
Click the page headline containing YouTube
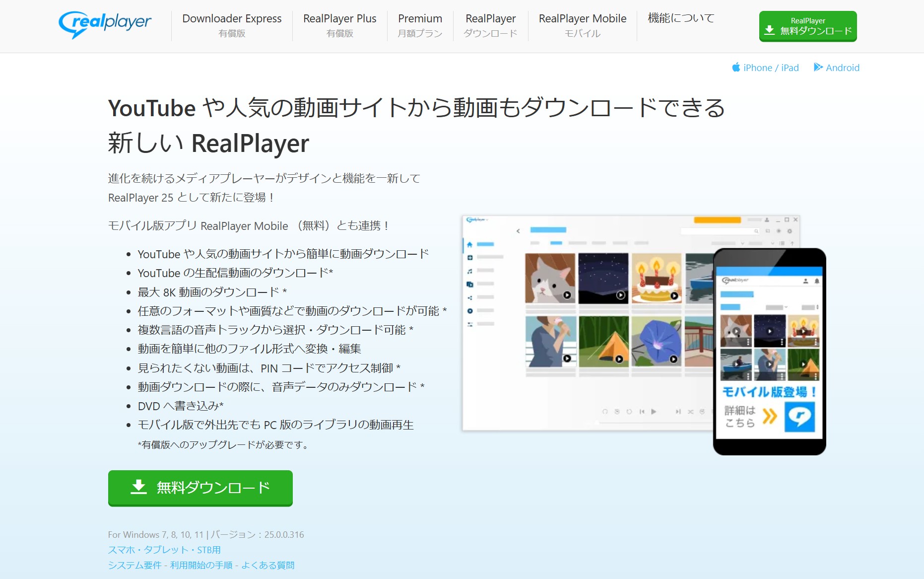(417, 126)
